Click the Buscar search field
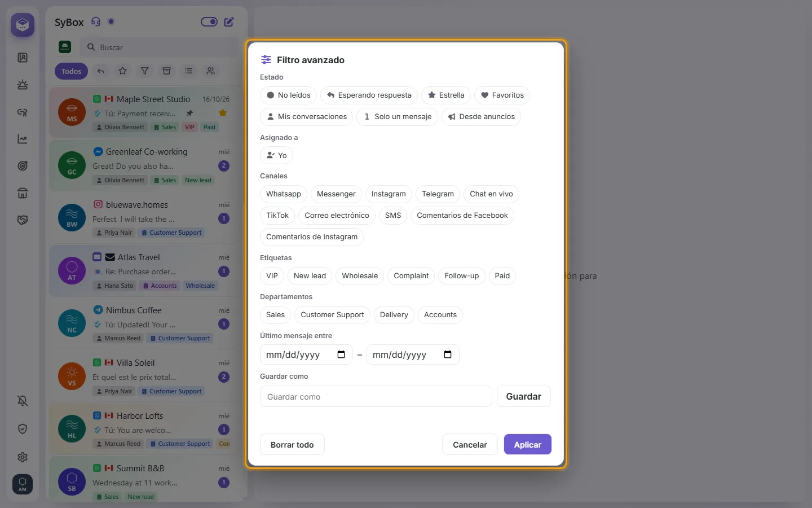 click(x=160, y=47)
